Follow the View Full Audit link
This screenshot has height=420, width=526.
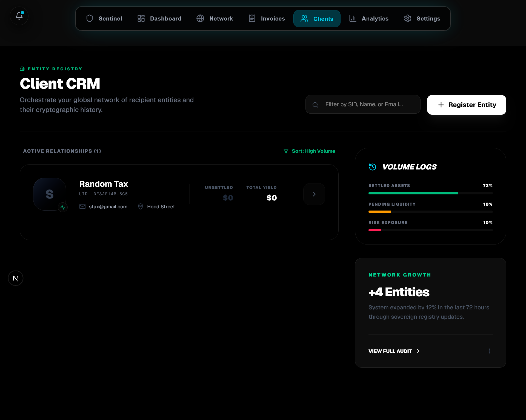394,351
